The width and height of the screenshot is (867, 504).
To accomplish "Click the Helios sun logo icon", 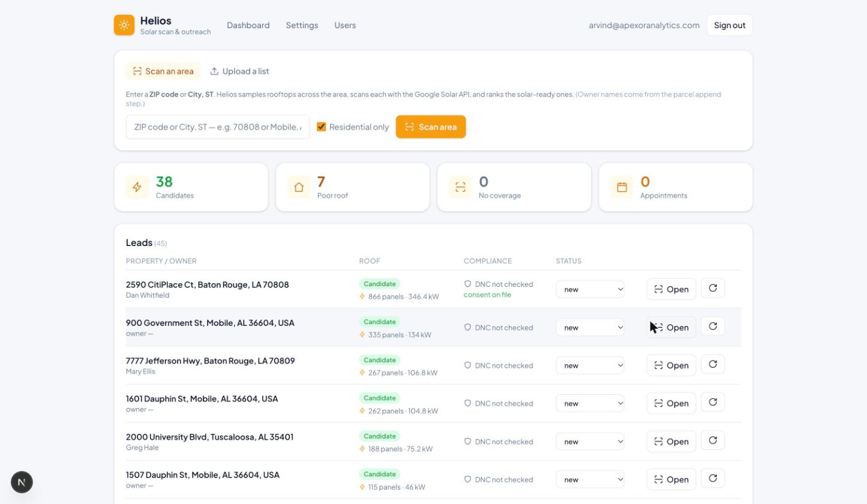I will 124,25.
